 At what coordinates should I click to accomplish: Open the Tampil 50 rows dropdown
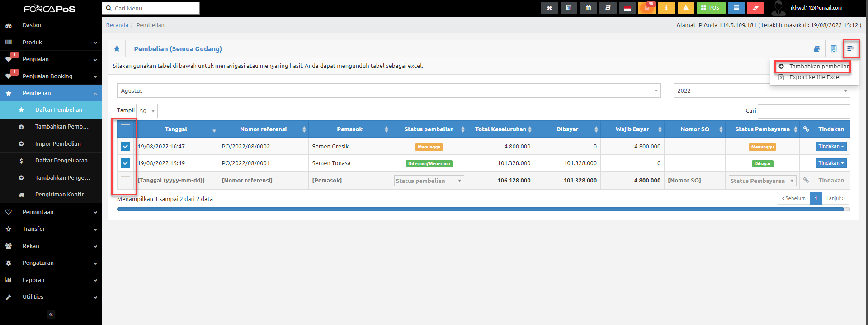point(147,111)
